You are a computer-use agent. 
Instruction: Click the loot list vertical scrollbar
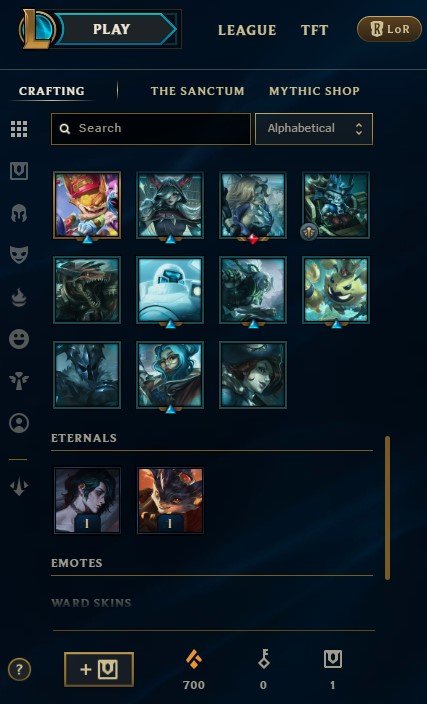387,507
